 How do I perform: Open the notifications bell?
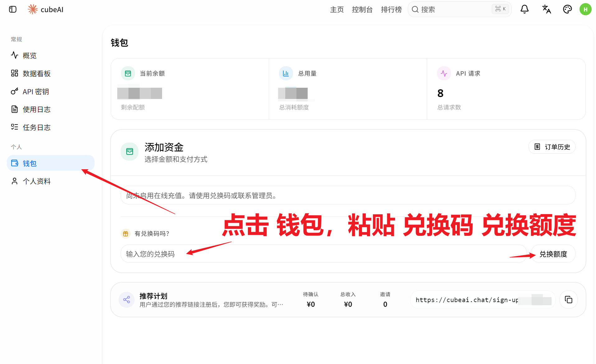[x=524, y=9]
